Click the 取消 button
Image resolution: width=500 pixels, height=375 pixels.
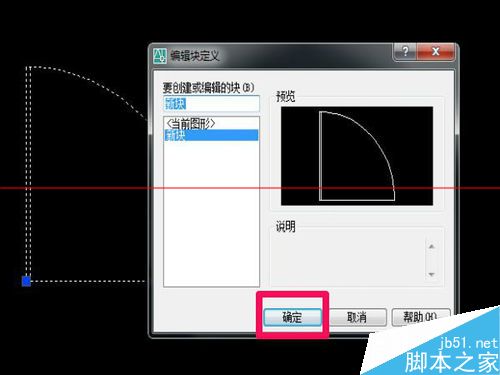(357, 317)
